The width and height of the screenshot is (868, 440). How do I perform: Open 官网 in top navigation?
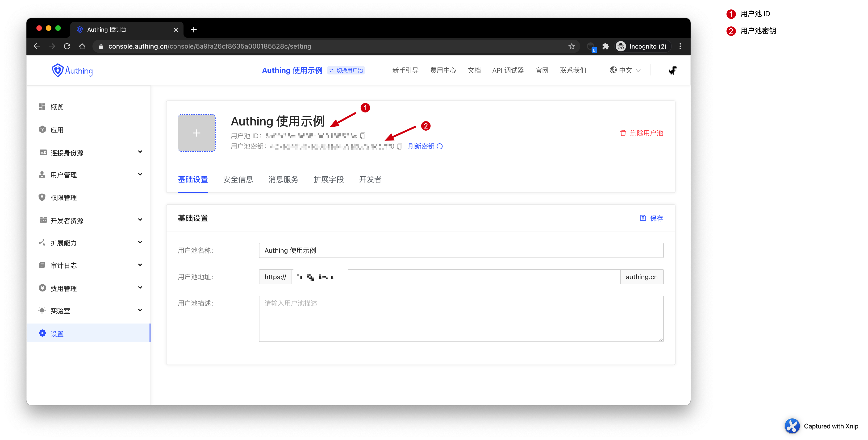[x=542, y=71]
